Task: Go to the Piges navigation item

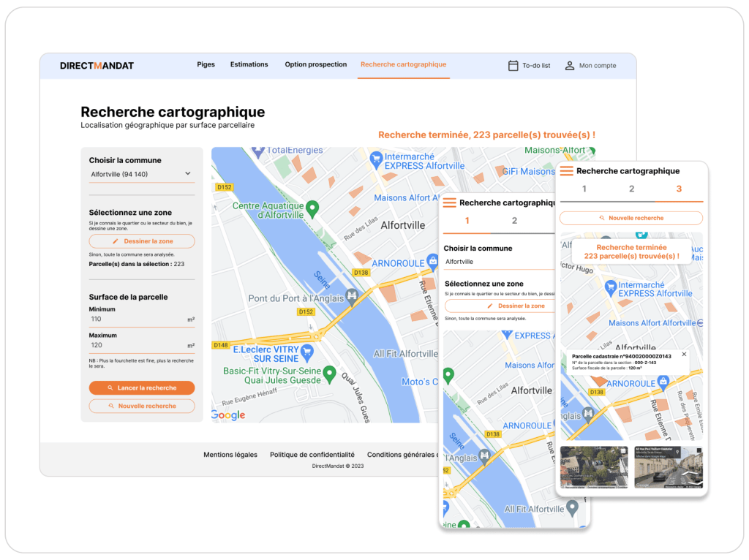Action: 206,64
